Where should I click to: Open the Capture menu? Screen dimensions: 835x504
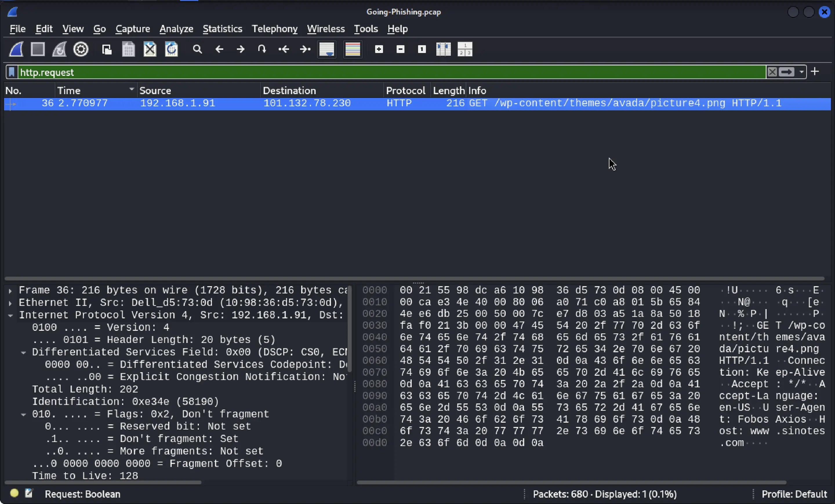click(132, 29)
